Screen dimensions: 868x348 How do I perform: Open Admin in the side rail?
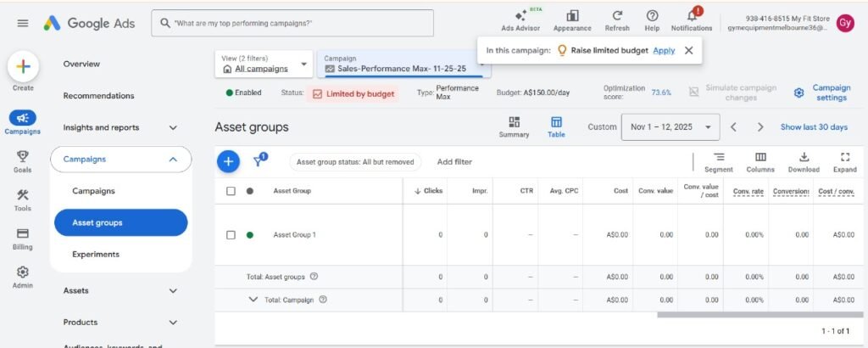click(23, 277)
